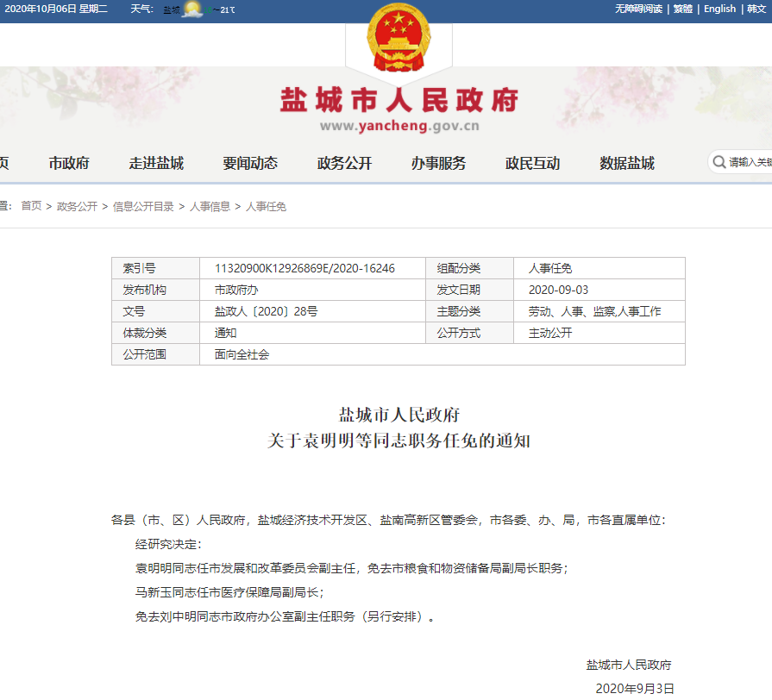The height and width of the screenshot is (700, 772).
Task: Go to 人事任免 in breadcrumb
Action: [x=266, y=206]
